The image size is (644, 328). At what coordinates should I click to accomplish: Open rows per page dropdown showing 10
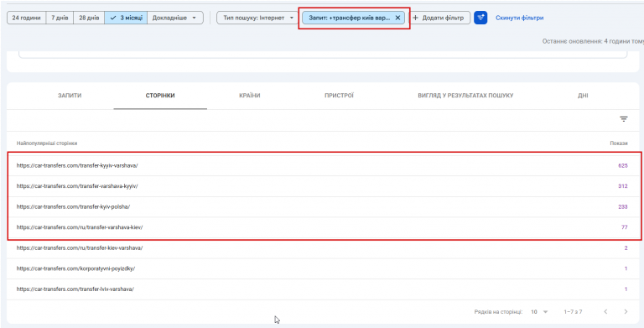[x=539, y=312]
